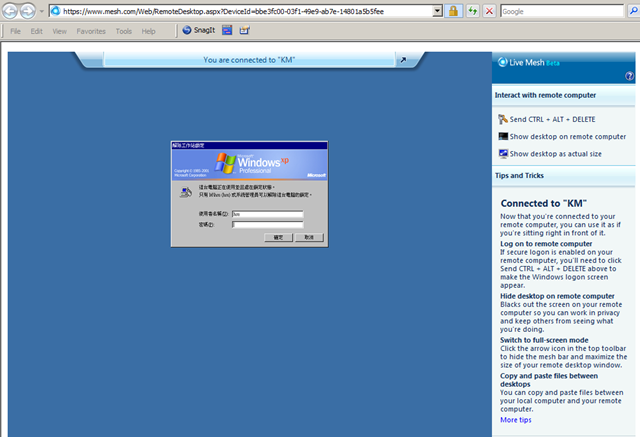Click the SnagIt capture window icon
Viewport: 640px width, 437px height.
coord(227,30)
